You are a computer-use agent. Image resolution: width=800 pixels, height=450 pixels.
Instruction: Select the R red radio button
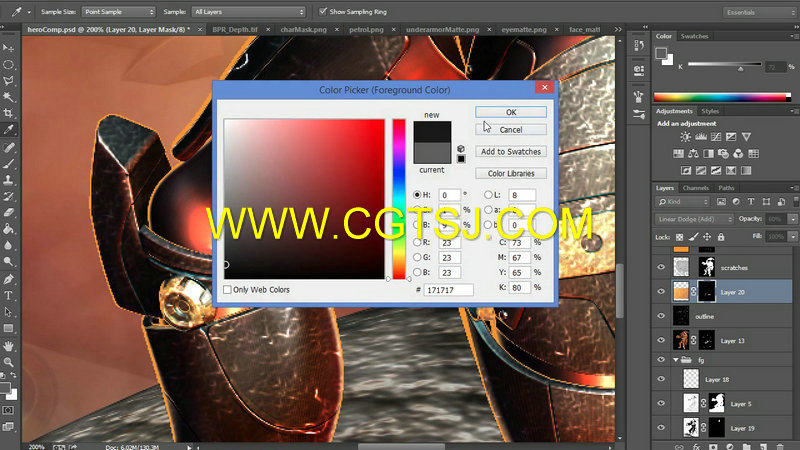pyautogui.click(x=417, y=242)
